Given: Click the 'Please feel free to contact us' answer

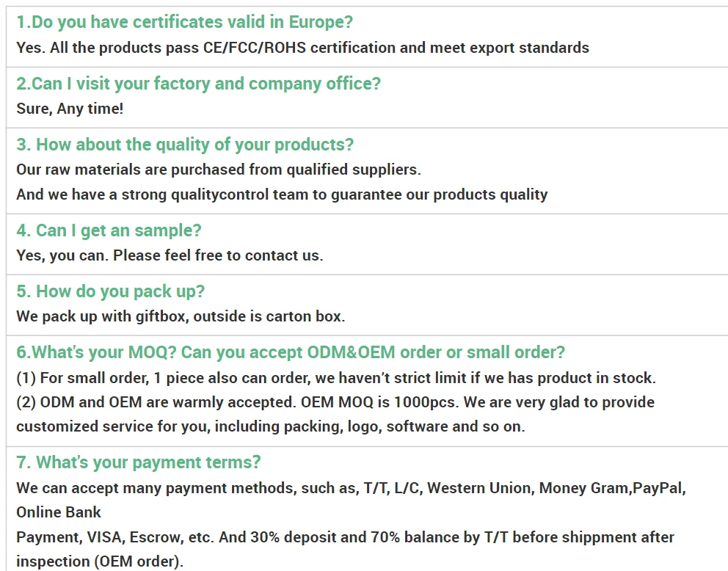Looking at the screenshot, I should pyautogui.click(x=170, y=255).
